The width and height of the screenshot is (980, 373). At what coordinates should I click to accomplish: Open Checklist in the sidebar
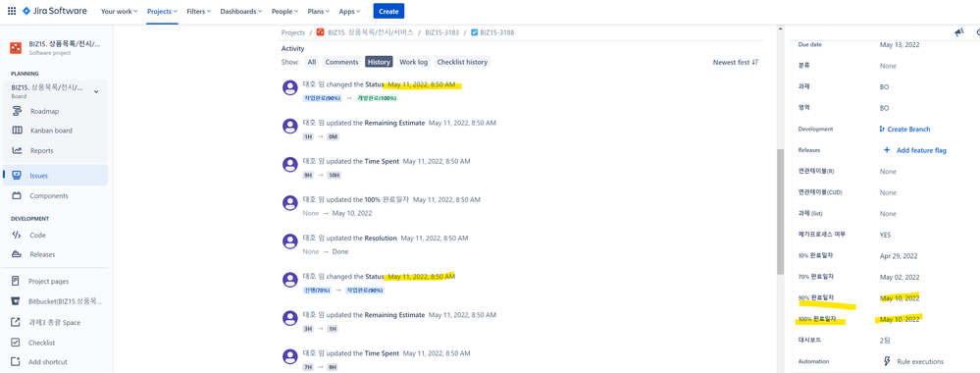click(x=41, y=343)
